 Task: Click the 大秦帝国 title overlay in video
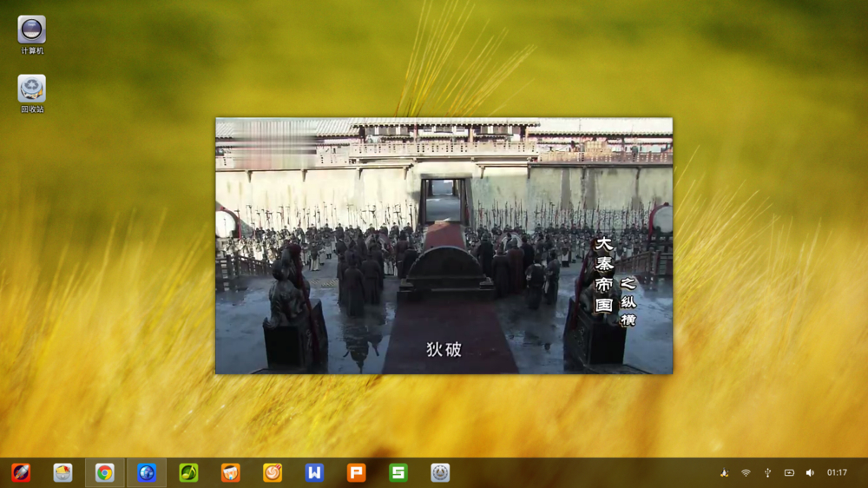(x=603, y=275)
